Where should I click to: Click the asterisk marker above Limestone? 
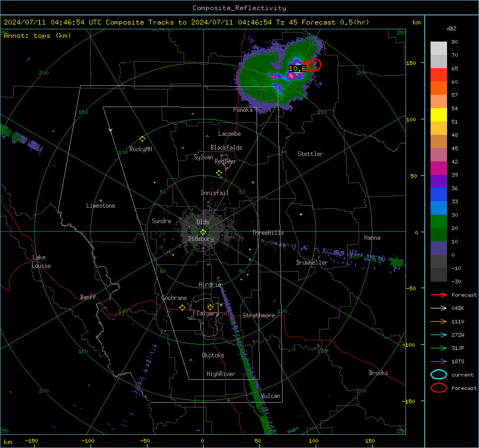[101, 201]
